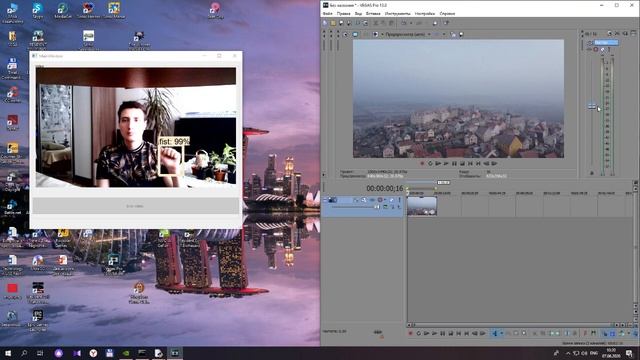Click timecode display 00:00:00;16
This screenshot has height=360, width=640.
tap(384, 189)
